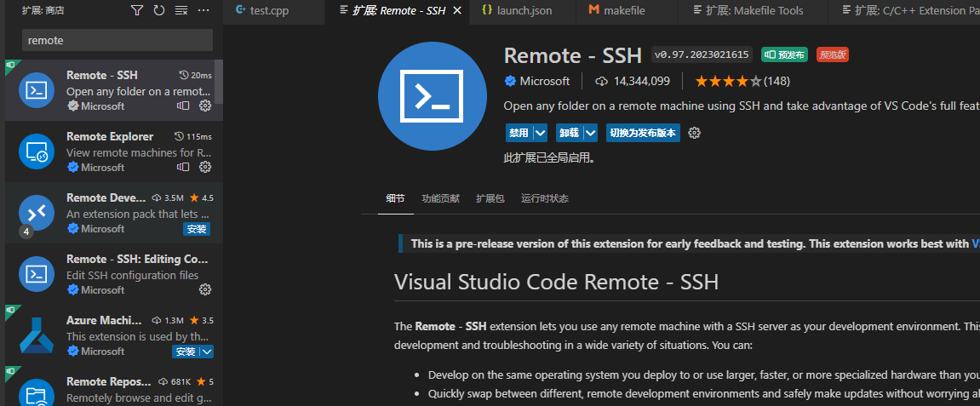Click the disable (禁用) button
Image resolution: width=980 pixels, height=406 pixels.
[519, 133]
